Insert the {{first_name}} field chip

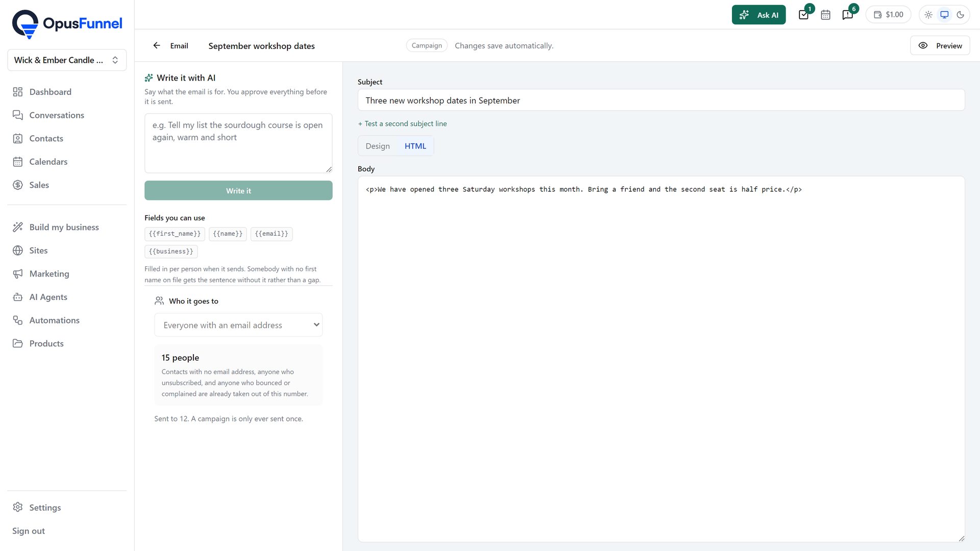[175, 234]
